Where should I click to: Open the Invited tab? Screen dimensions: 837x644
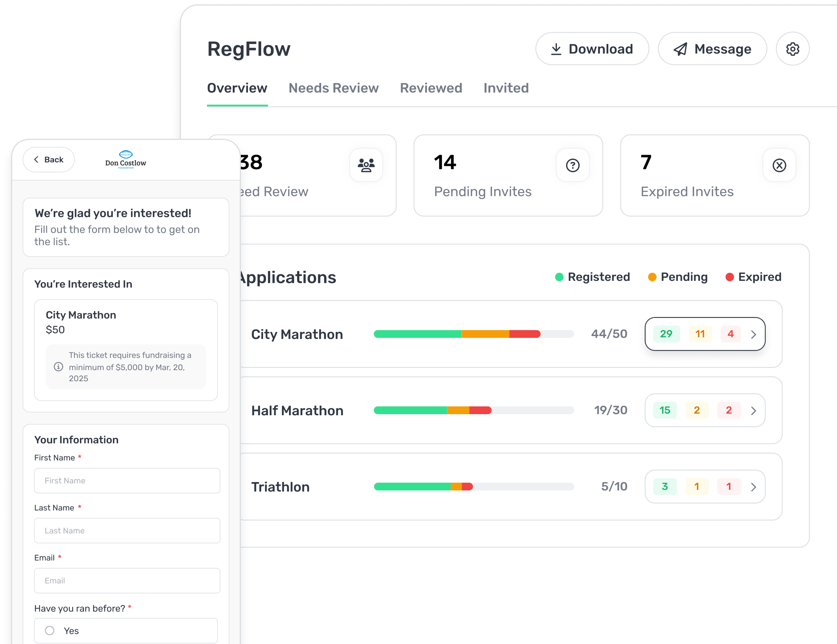(x=506, y=88)
